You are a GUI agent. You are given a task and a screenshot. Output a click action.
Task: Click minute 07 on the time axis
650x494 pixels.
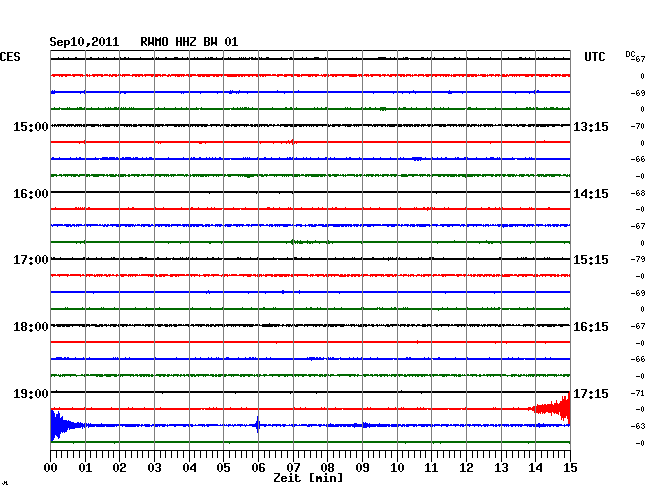coord(293,467)
